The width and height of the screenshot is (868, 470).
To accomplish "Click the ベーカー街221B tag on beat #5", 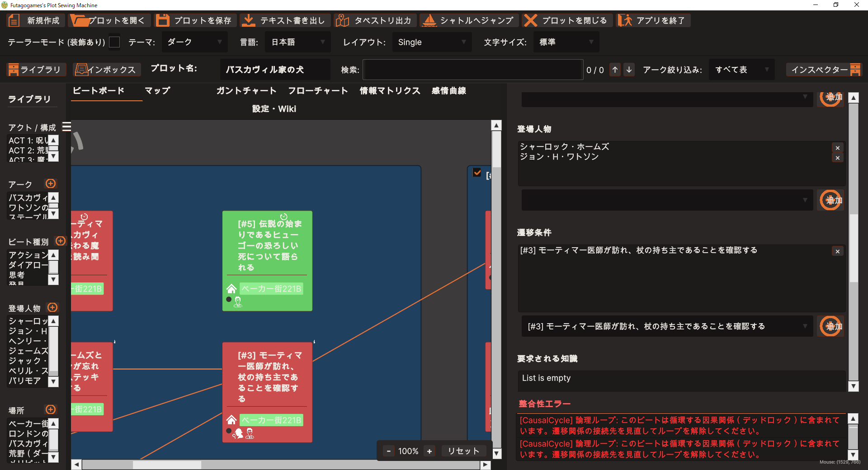I will (x=271, y=288).
